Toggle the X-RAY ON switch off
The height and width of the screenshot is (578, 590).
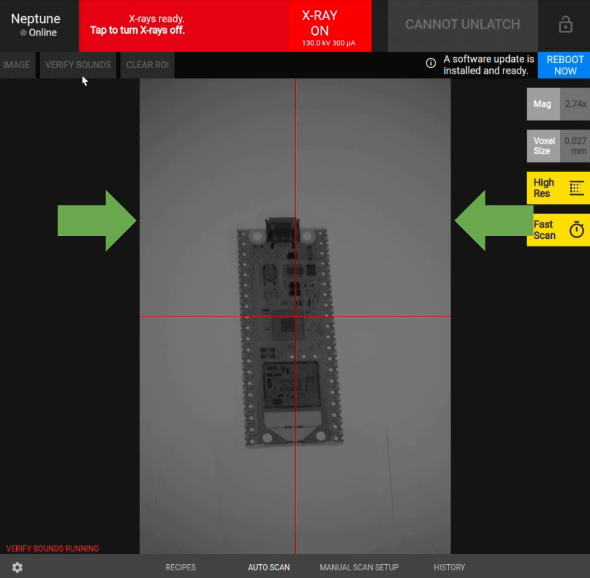click(x=330, y=26)
